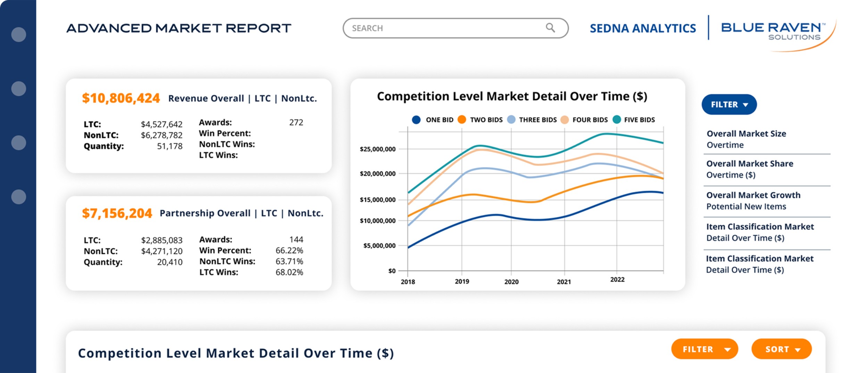Select Overall Market Share Overtime ($)

click(749, 169)
